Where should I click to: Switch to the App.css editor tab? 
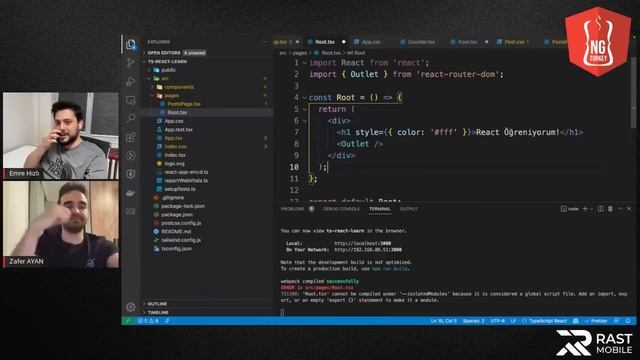click(371, 42)
